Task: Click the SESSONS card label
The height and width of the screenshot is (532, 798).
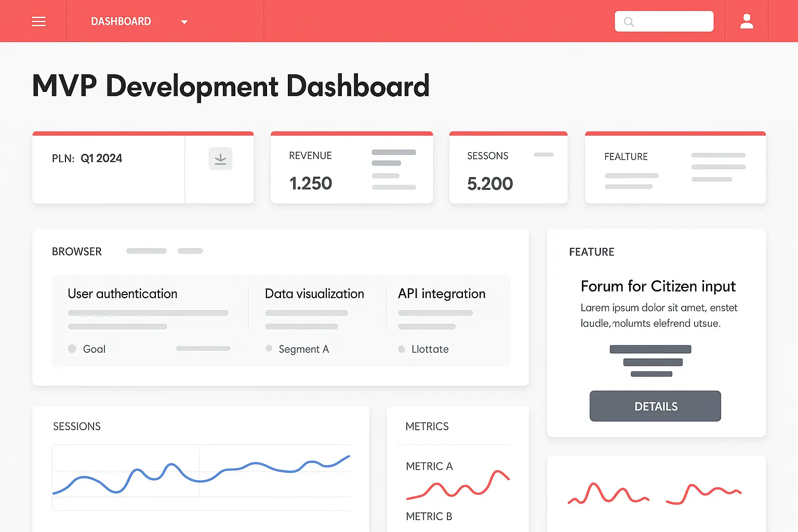Action: (x=487, y=156)
